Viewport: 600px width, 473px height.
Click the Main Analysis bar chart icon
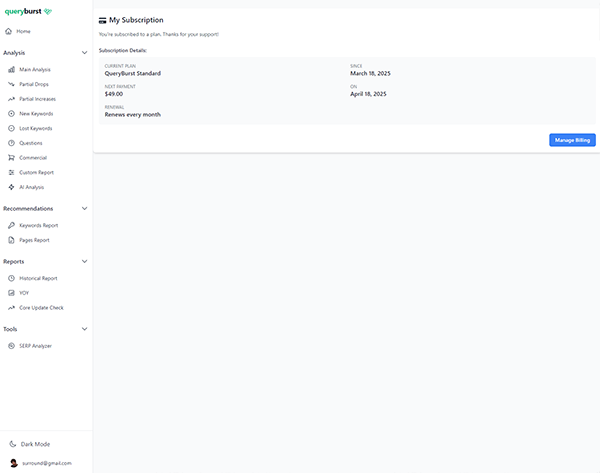(11, 70)
